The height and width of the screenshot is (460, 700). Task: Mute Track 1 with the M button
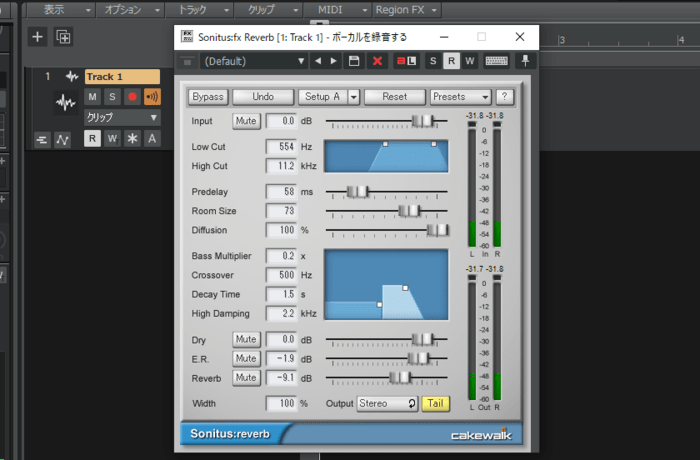coord(92,96)
